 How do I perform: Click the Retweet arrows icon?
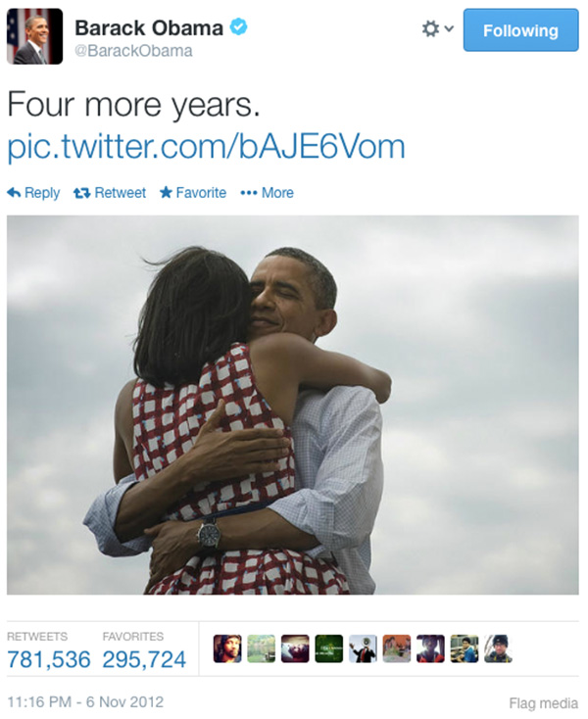81,193
